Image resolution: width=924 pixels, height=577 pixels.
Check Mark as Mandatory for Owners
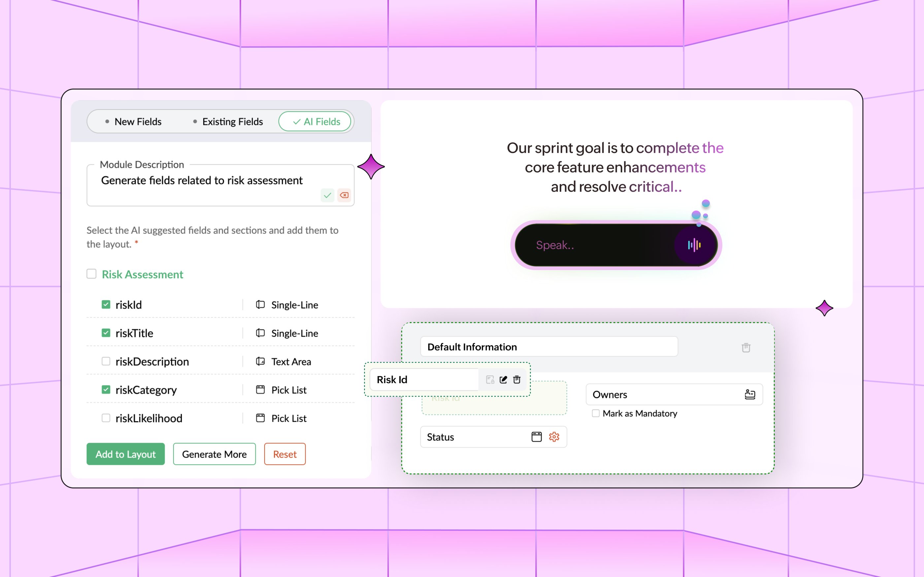[596, 413]
